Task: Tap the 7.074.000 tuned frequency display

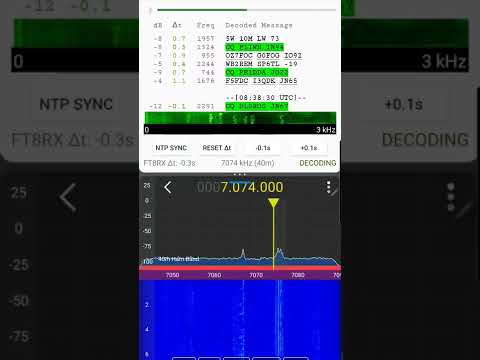Action: pos(252,187)
